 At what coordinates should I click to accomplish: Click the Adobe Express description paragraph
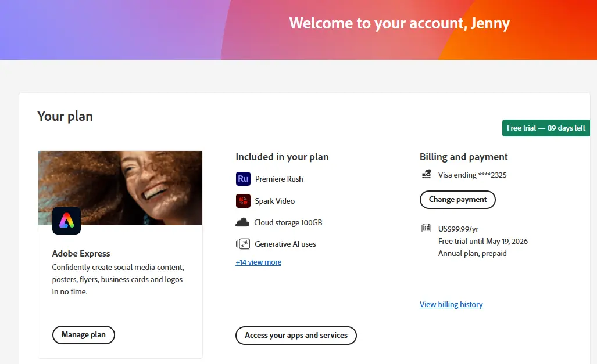coord(118,280)
